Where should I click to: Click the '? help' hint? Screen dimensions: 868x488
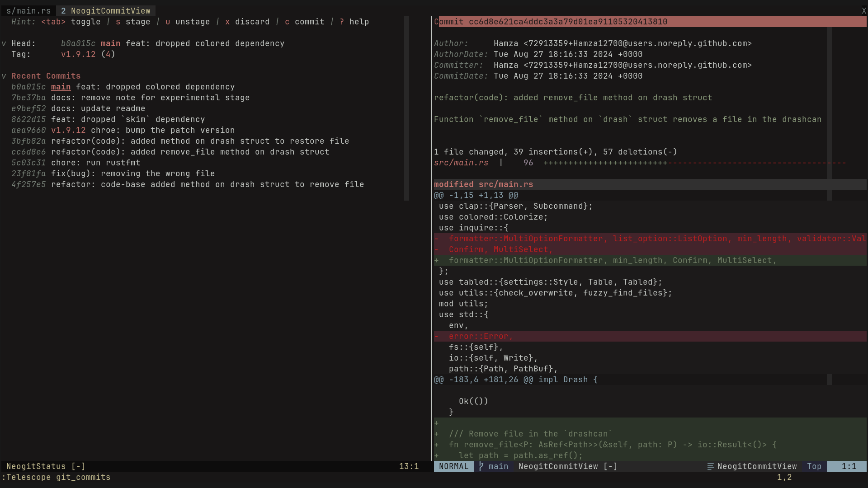354,22
